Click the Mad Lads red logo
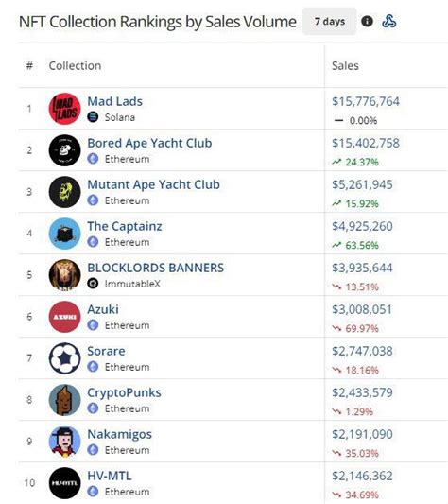The image size is (448, 504). point(64,109)
